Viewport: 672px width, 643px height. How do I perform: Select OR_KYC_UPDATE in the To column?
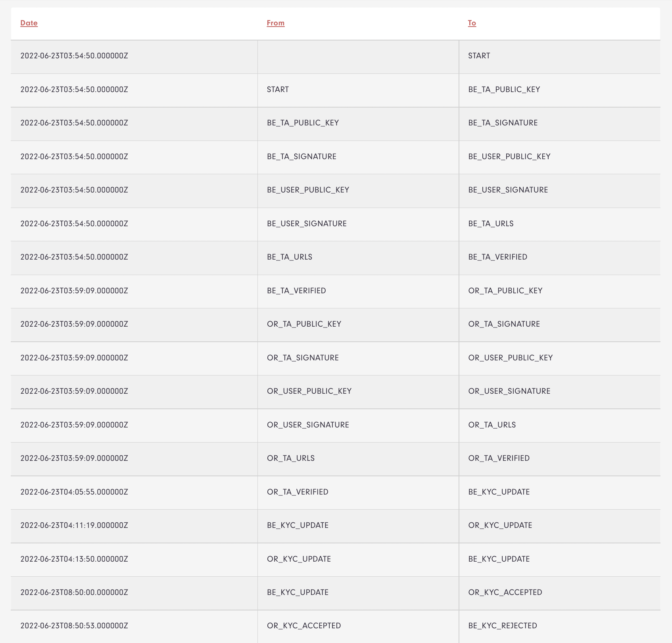500,525
